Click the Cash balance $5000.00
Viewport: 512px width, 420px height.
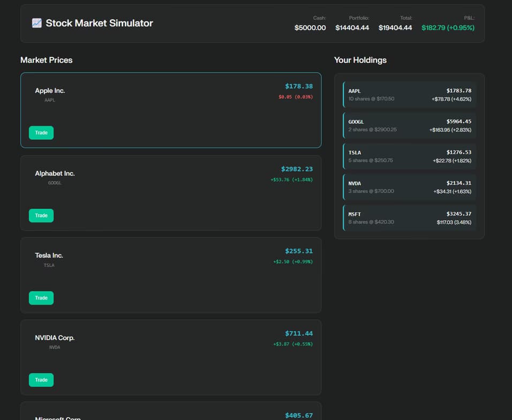[x=310, y=28]
